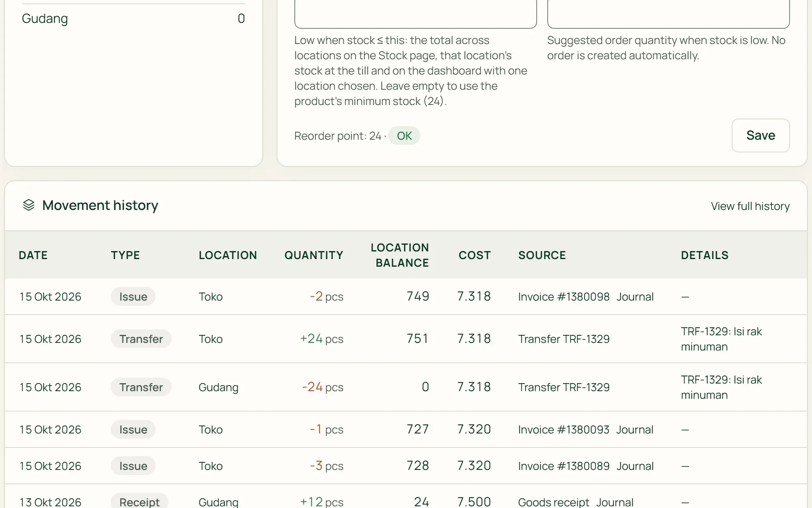Viewport: 812px width, 508px height.
Task: Click the Movement history layers icon
Action: (x=29, y=205)
